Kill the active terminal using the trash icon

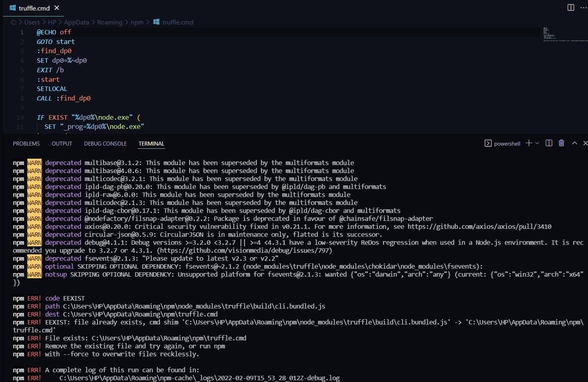(561, 143)
